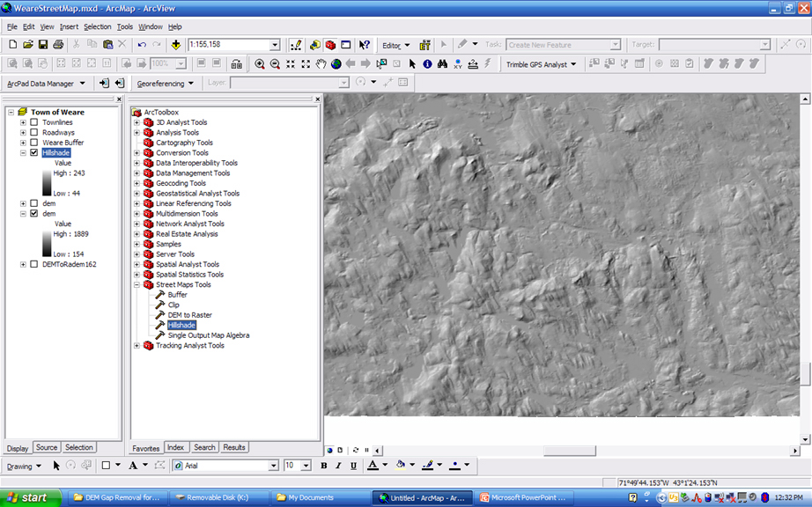Click the Add Data toolbar button
This screenshot has height=507, width=812.
tap(176, 45)
